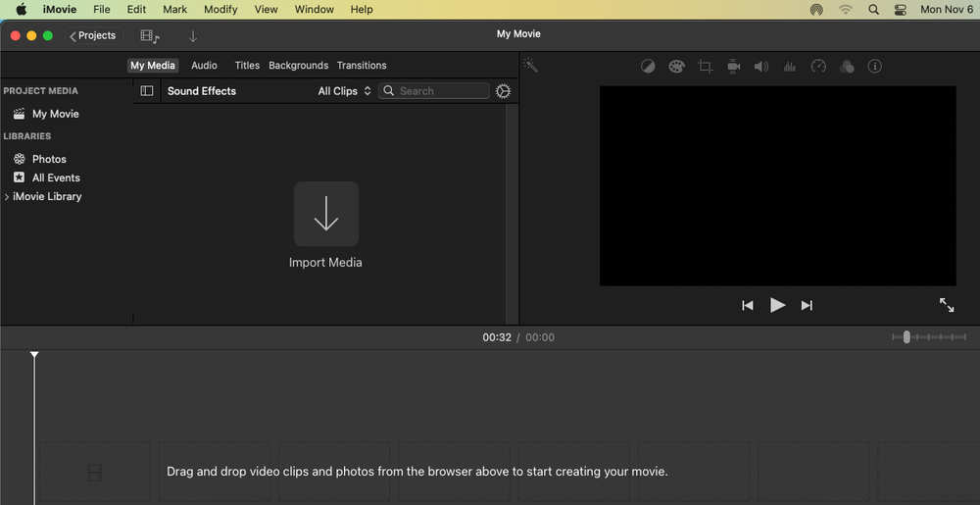The width and height of the screenshot is (980, 505).
Task: Click the Search field
Action: pos(434,91)
